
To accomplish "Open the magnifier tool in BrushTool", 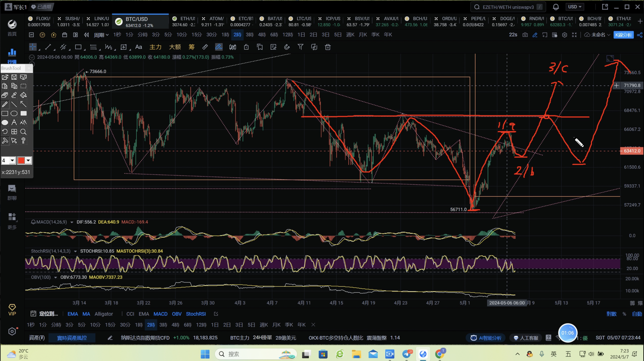I will coord(23,131).
